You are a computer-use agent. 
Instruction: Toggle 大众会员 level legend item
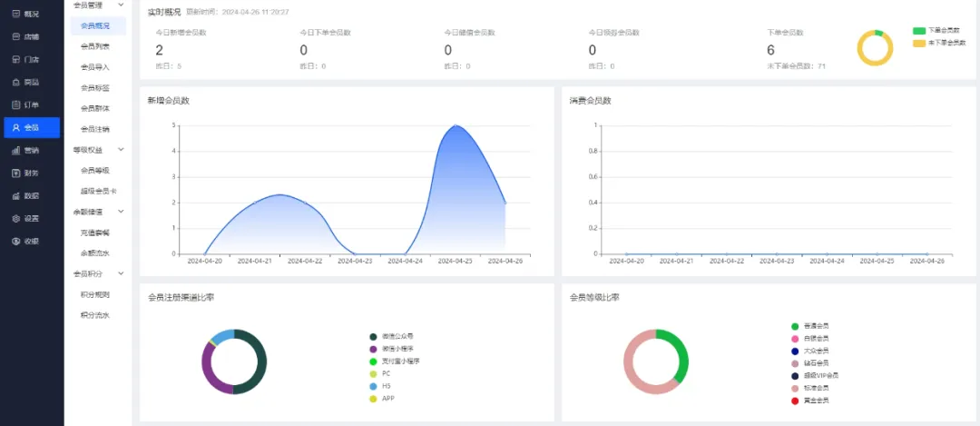[x=810, y=351]
